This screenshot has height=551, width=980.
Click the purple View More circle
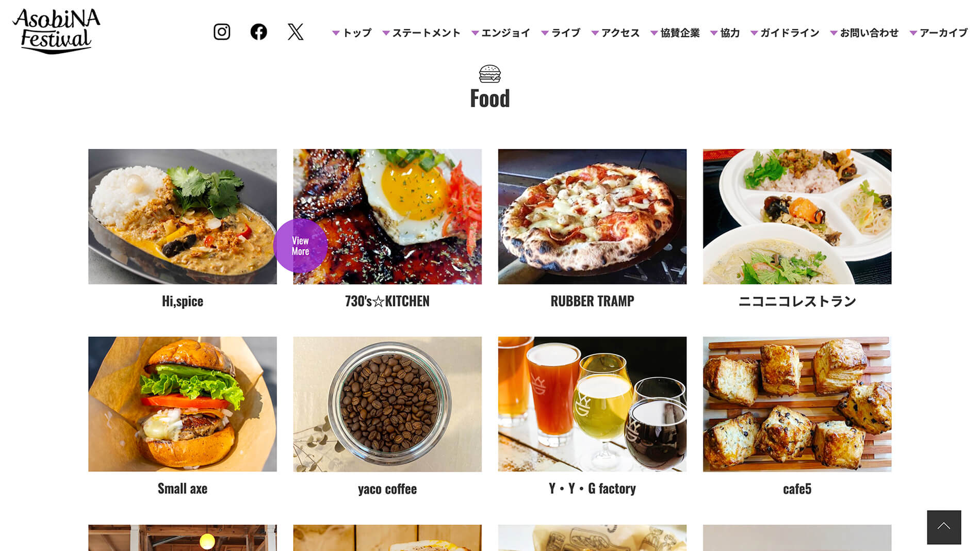(x=300, y=246)
